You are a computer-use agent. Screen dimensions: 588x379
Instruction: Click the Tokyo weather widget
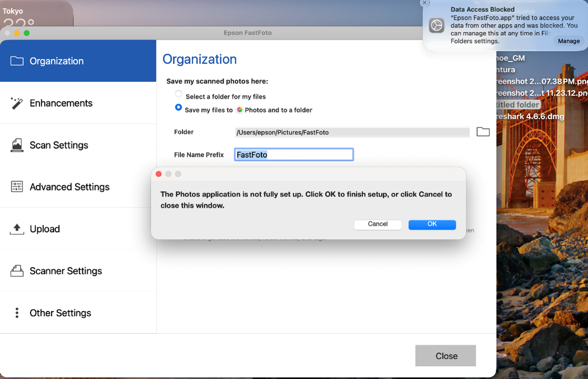(x=36, y=13)
